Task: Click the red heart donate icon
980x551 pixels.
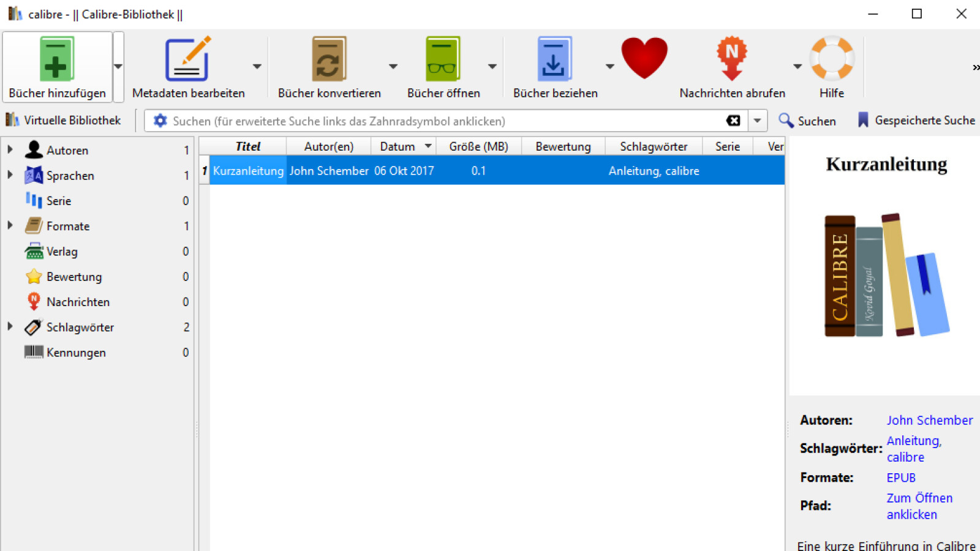Action: [x=644, y=58]
